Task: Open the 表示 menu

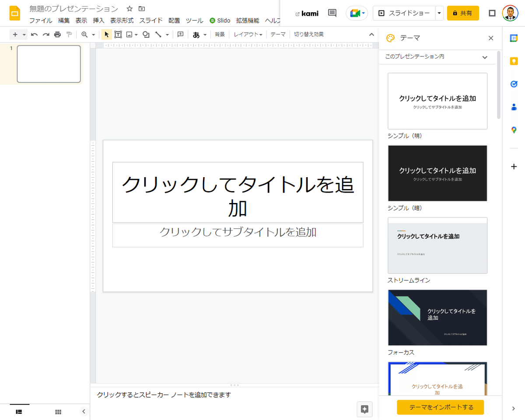Action: pos(81,21)
